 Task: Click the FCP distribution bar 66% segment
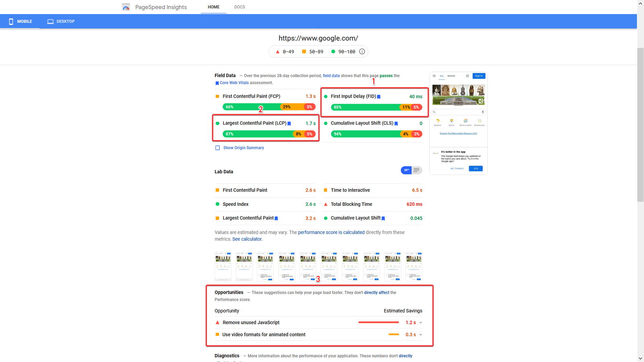click(251, 107)
